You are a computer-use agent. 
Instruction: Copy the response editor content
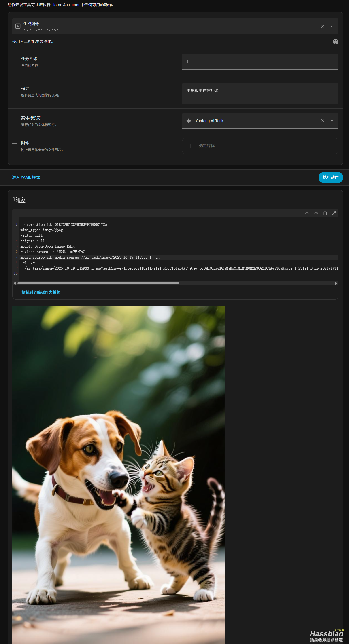coord(325,213)
